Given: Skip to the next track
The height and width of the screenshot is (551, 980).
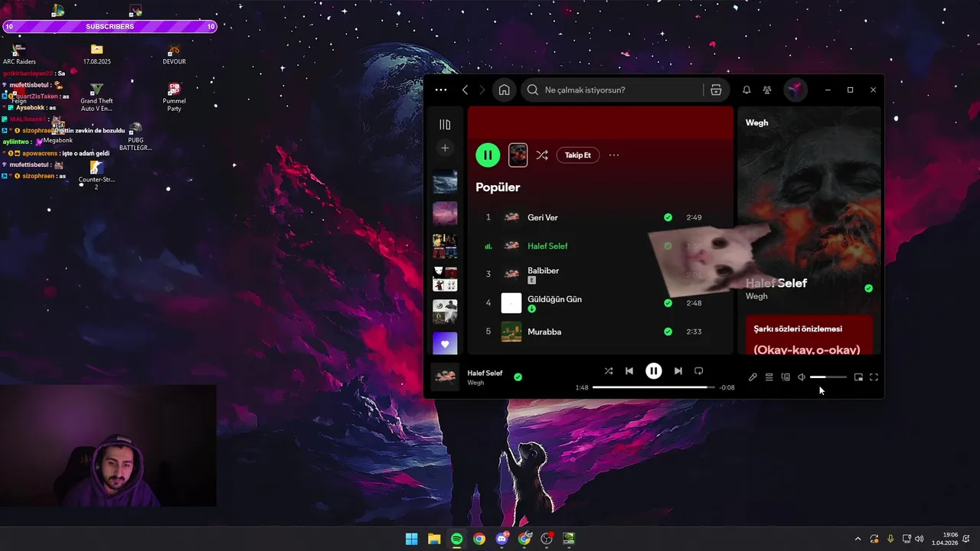Looking at the screenshot, I should [x=678, y=370].
